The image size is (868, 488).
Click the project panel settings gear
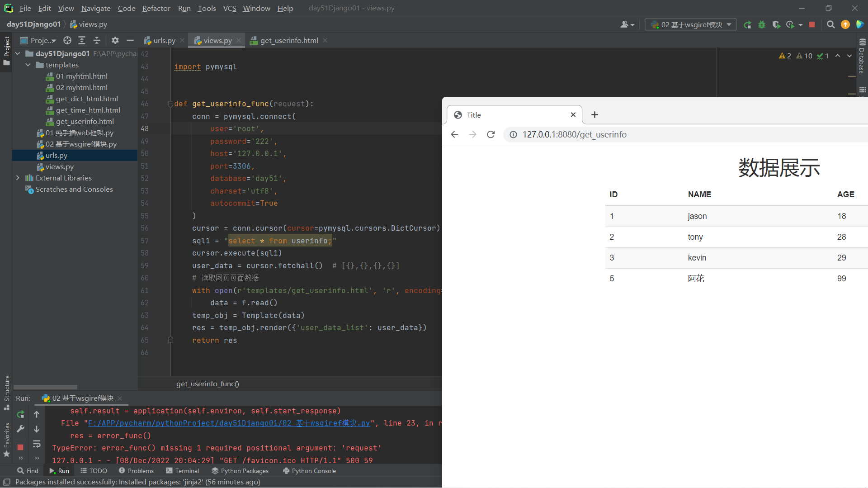pos(115,41)
